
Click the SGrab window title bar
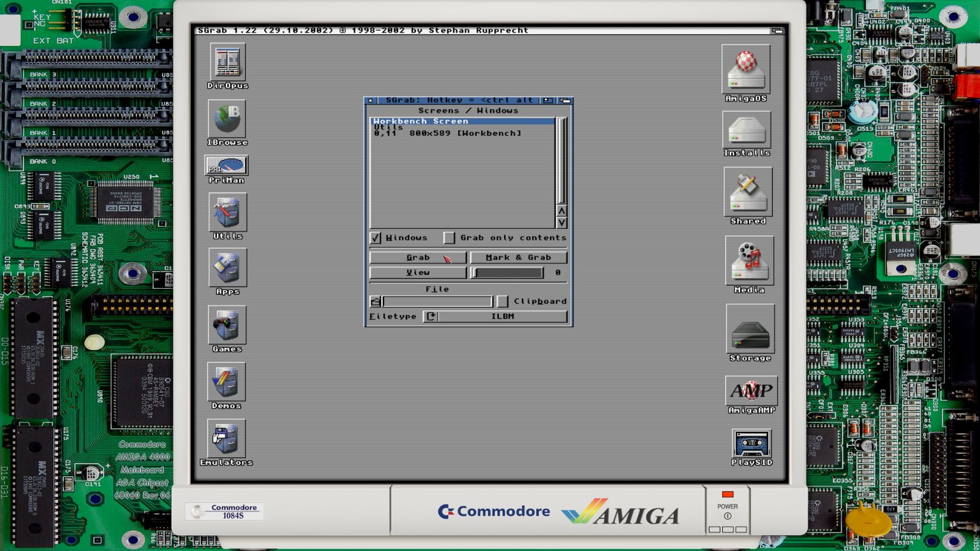pyautogui.click(x=458, y=100)
